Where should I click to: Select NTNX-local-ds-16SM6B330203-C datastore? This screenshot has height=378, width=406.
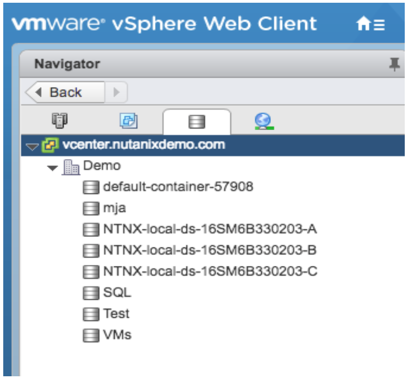tap(210, 271)
